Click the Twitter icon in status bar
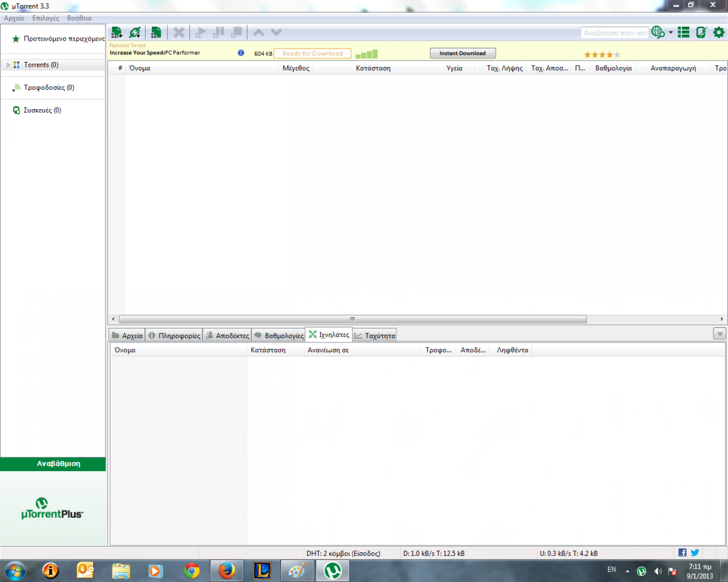 [x=695, y=552]
